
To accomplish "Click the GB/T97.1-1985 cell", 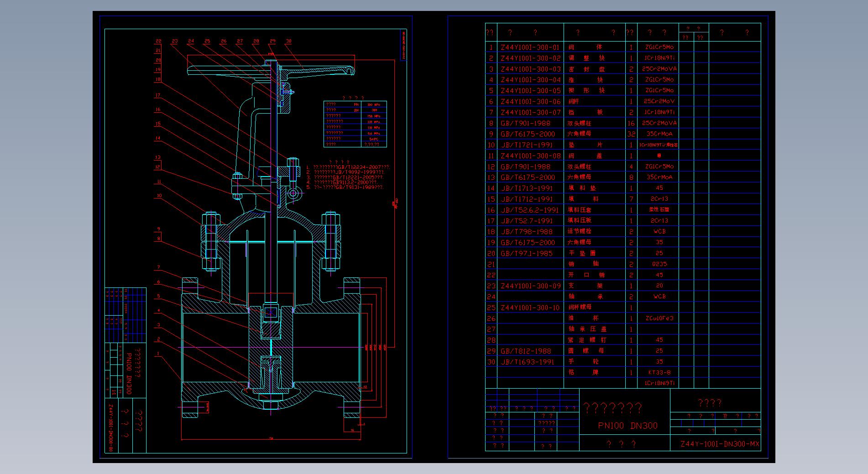I will [x=526, y=253].
